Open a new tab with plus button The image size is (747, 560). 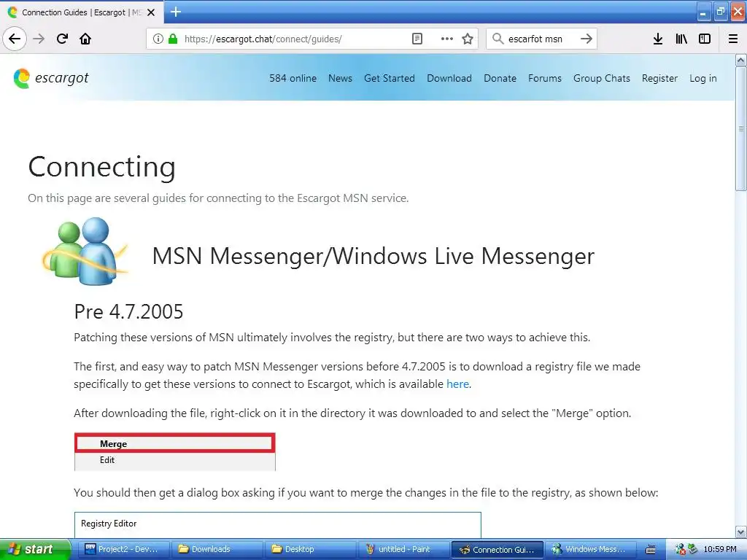[176, 12]
